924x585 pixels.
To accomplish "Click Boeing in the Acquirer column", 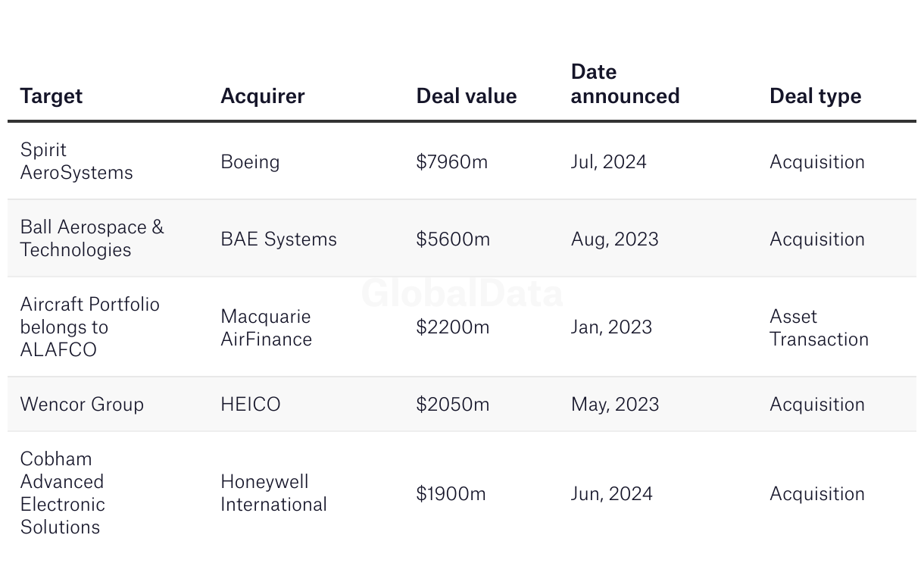I will pyautogui.click(x=250, y=162).
